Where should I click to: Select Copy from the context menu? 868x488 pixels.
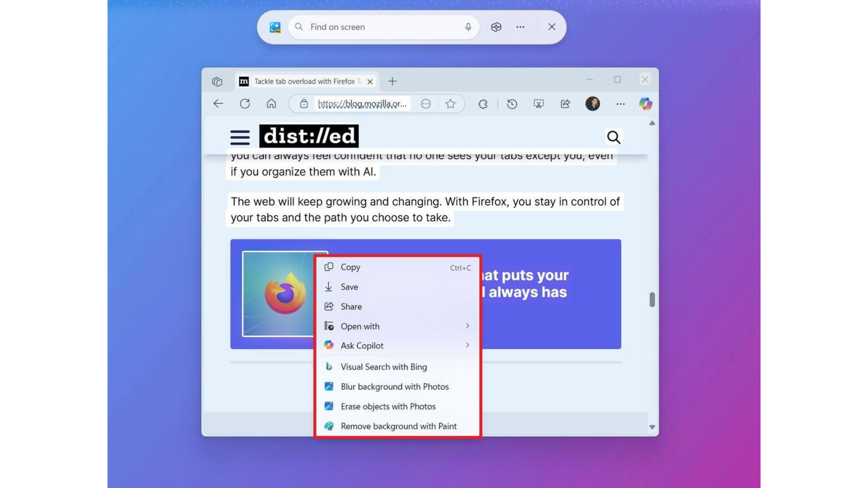point(350,267)
